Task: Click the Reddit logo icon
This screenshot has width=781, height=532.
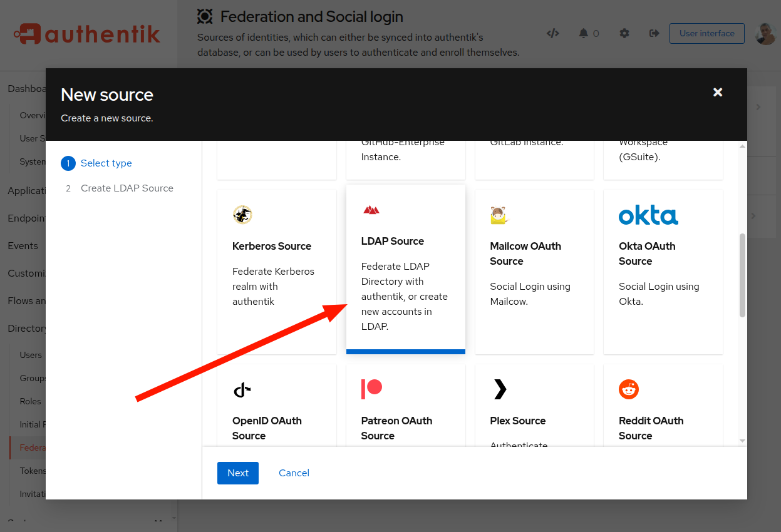Action: (628, 389)
